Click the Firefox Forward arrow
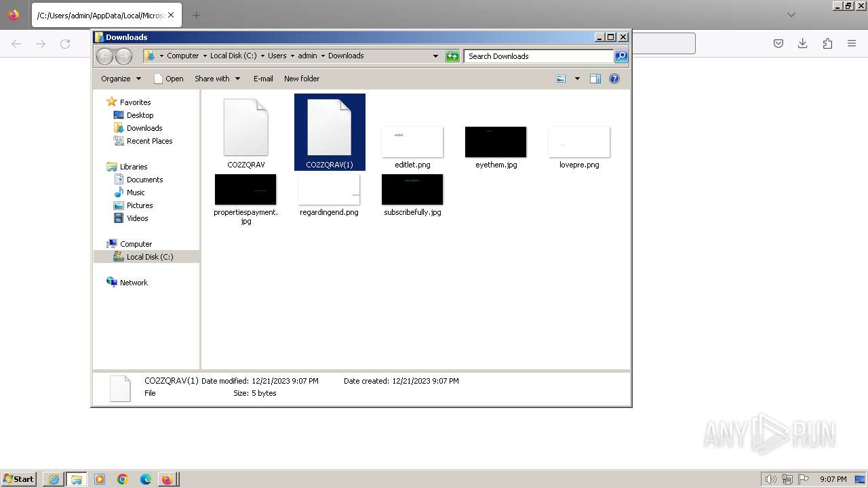 coord(41,43)
